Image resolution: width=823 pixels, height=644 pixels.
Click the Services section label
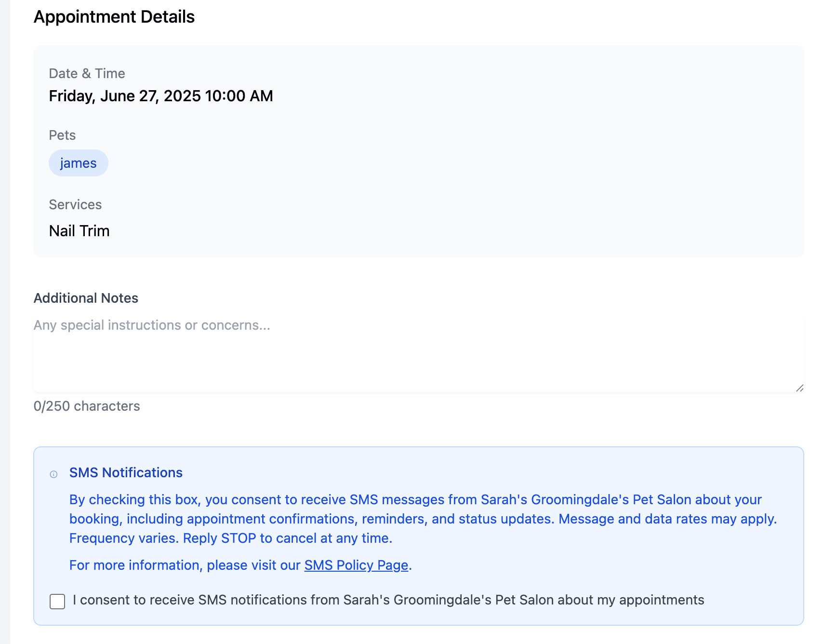[x=75, y=204]
